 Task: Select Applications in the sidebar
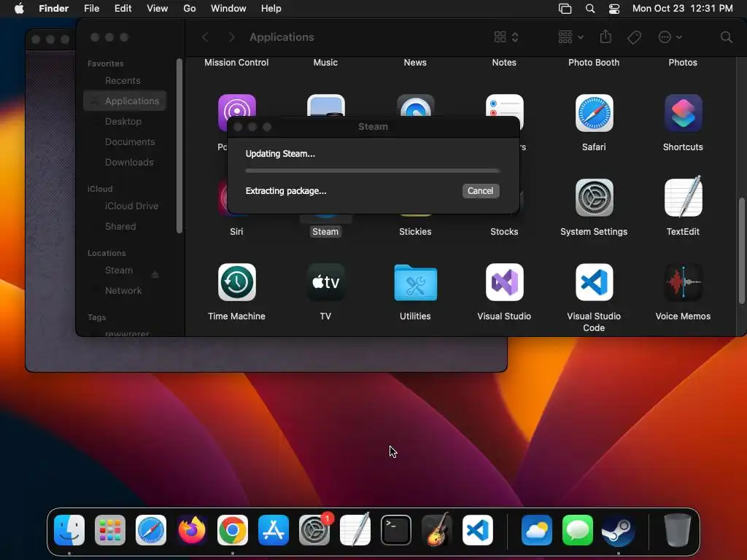click(x=125, y=101)
